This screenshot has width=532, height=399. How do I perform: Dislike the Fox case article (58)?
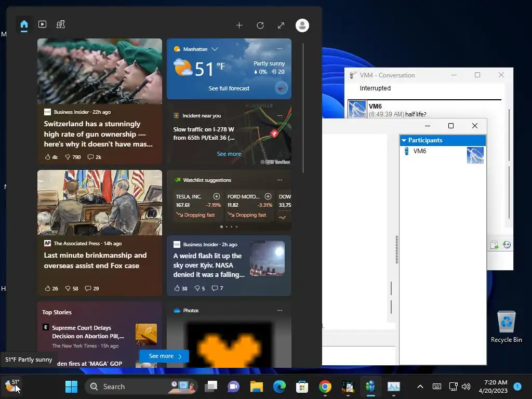pyautogui.click(x=72, y=288)
